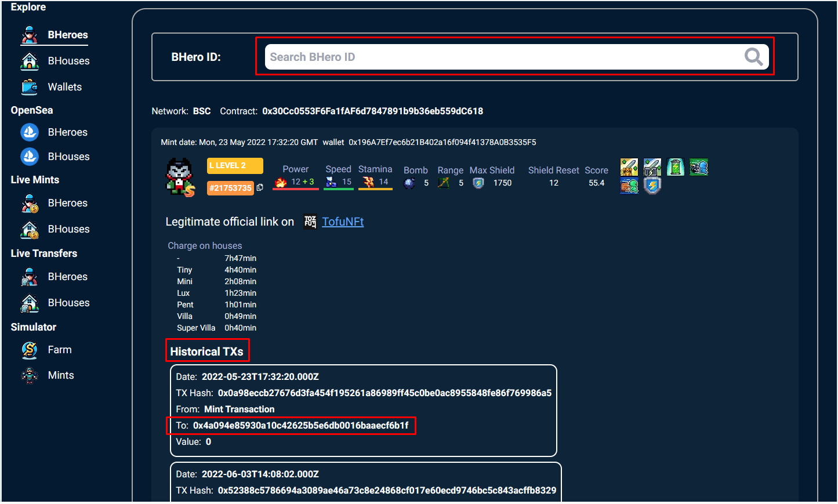This screenshot has width=838, height=504.
Task: Click the Max Shield icon
Action: [x=478, y=183]
